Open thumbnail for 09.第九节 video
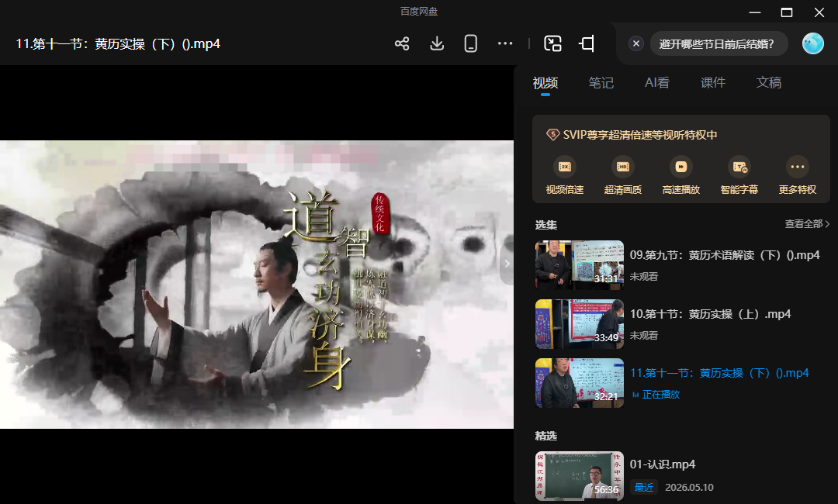838x504 pixels. tap(580, 265)
